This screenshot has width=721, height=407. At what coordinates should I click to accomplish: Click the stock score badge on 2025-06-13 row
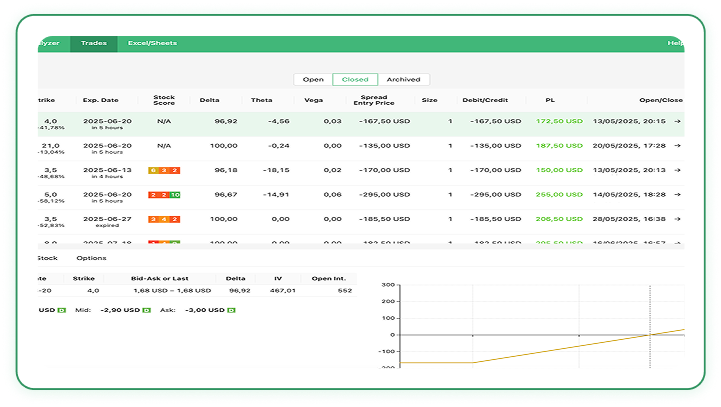click(x=164, y=170)
